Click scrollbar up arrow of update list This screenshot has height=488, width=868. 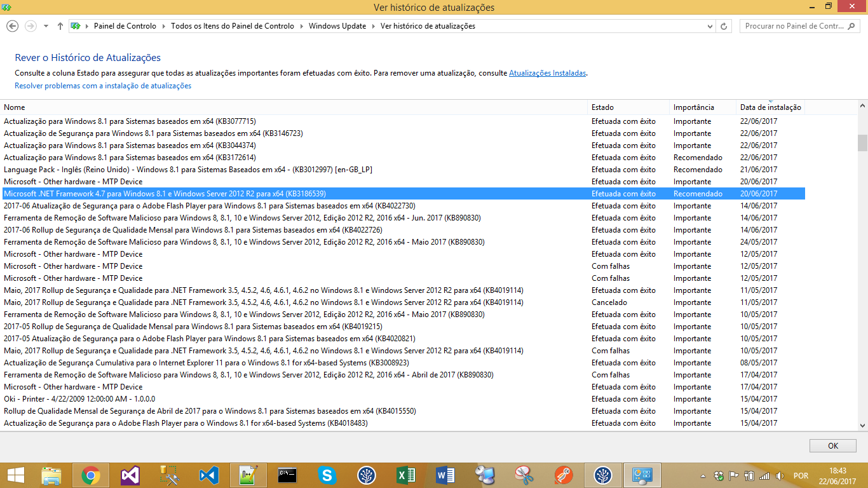(x=862, y=107)
